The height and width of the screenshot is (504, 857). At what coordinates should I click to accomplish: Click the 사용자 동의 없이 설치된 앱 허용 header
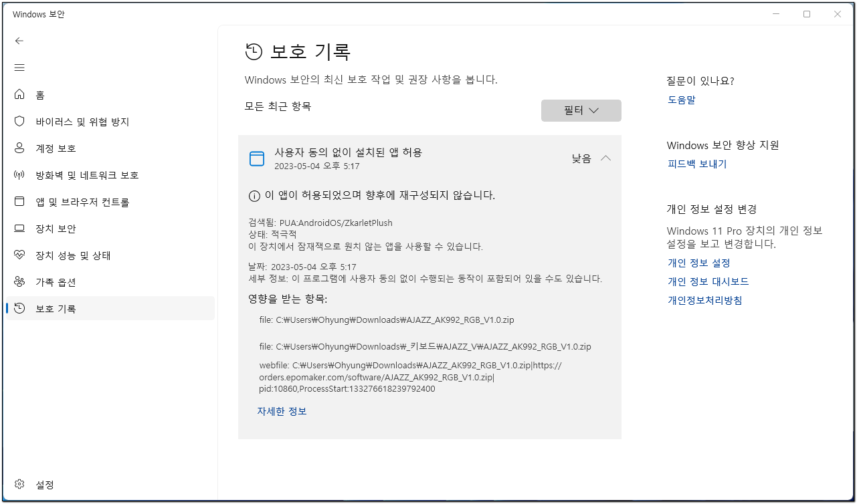point(348,152)
